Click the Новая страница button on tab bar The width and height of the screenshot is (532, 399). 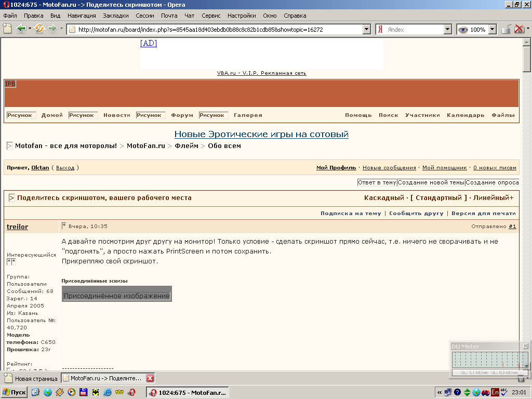(31, 378)
